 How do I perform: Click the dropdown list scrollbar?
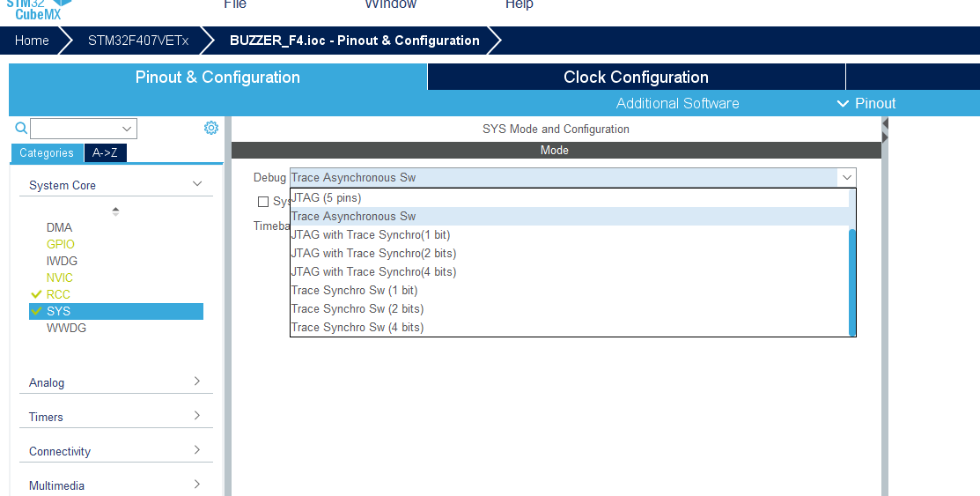click(851, 280)
